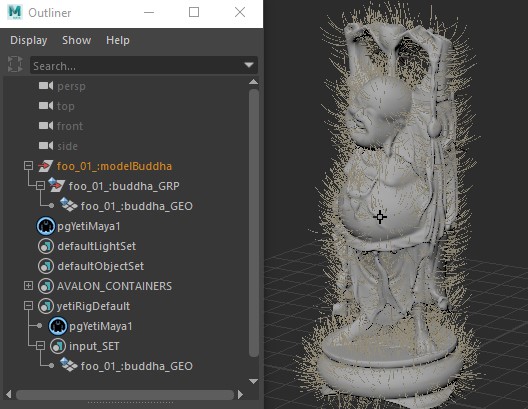Expand the AVALON_CONTAINERS set

(x=28, y=286)
